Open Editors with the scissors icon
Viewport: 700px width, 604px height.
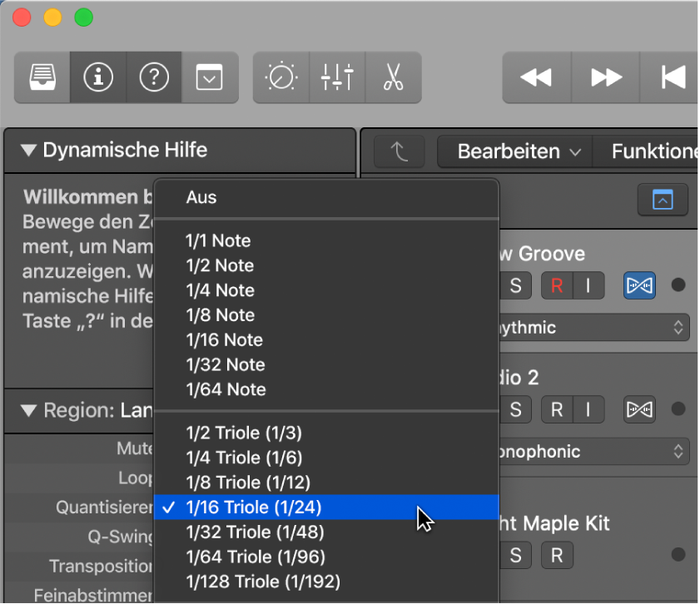(393, 77)
